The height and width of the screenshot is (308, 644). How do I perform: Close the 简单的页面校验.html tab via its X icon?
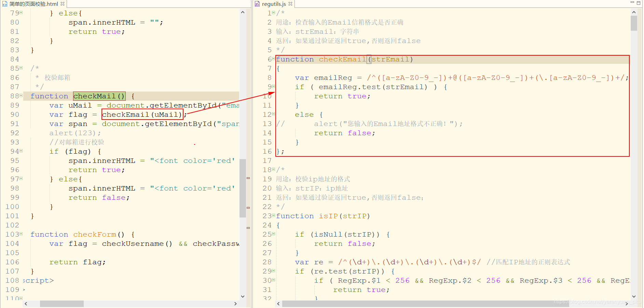tap(63, 4)
